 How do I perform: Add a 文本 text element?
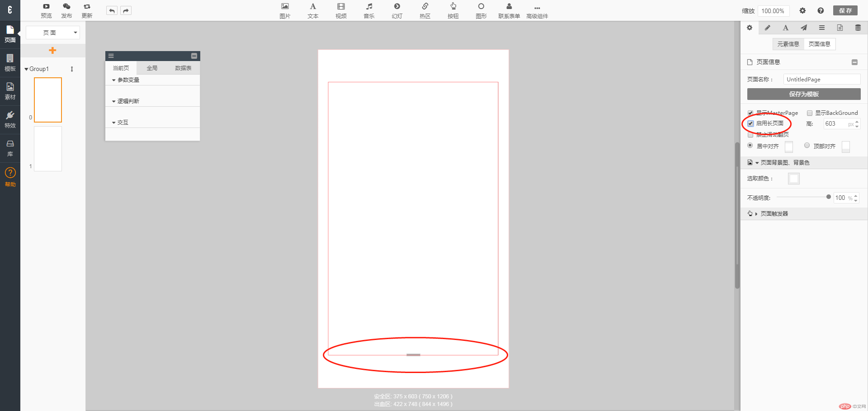tap(313, 10)
